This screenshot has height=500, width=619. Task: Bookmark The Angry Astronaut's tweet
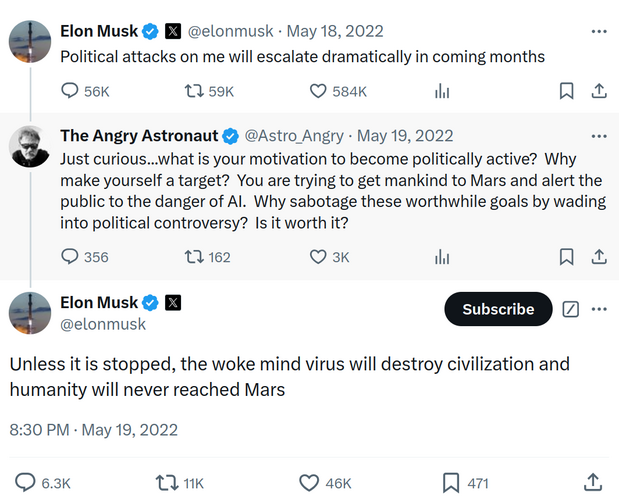click(x=566, y=257)
